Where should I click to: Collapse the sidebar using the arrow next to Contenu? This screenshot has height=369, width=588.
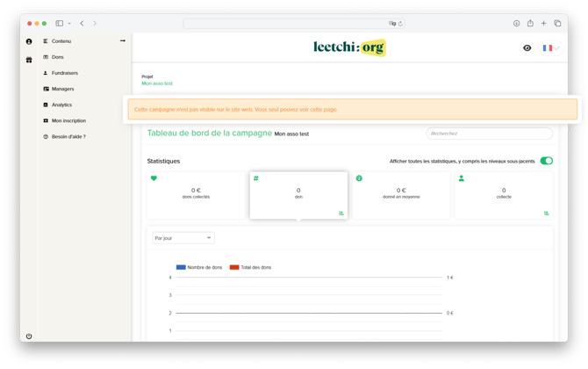point(123,41)
